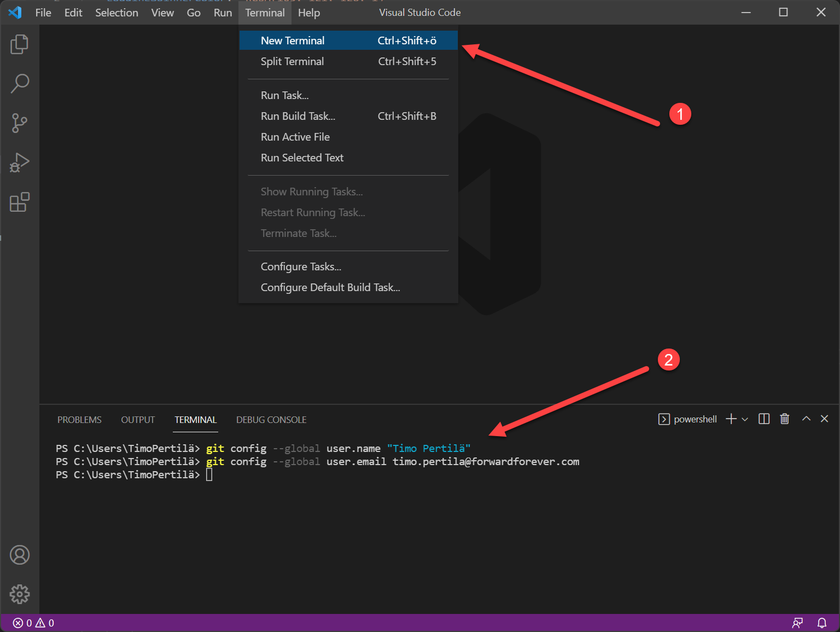
Task: Open the Manage gear icon
Action: [x=19, y=594]
